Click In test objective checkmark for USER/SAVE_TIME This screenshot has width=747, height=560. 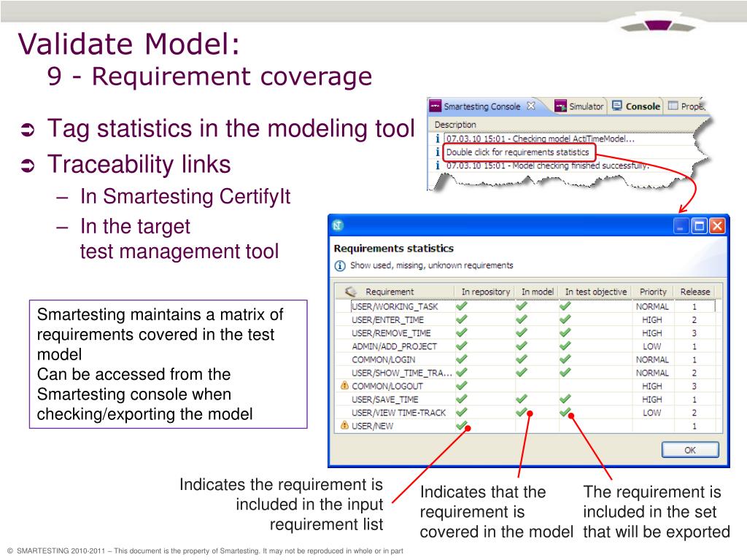click(565, 399)
